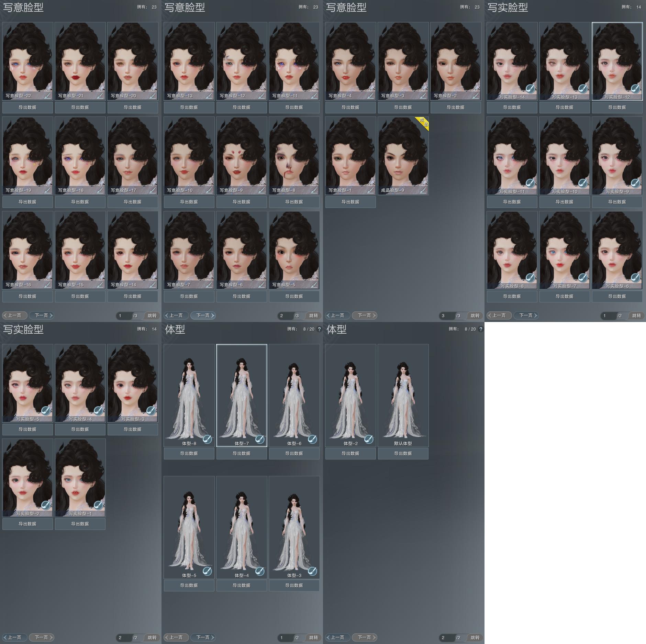Select the 写意脸型-8 bruised face thumbnail
The height and width of the screenshot is (644, 646).
(294, 156)
